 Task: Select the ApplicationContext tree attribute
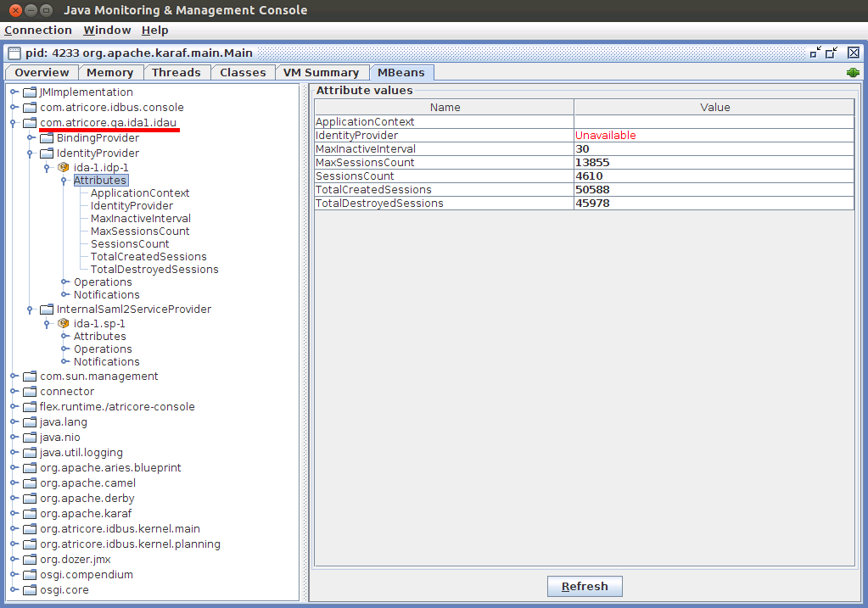[x=140, y=193]
